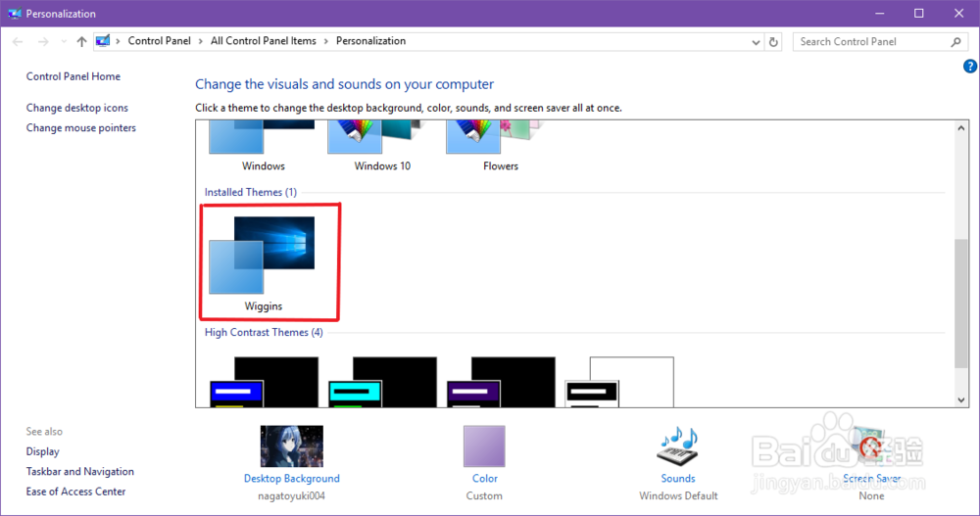Viewport: 980px width, 516px height.
Task: Maximize the Personalization window
Action: [919, 13]
